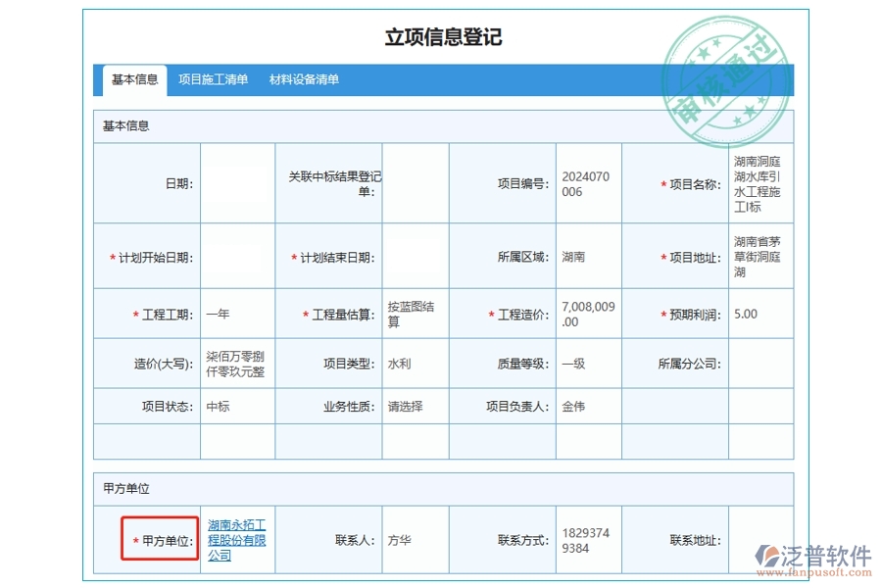Open the 项目类型 dropdown showing 水利
The width and height of the screenshot is (882, 588).
tap(415, 364)
